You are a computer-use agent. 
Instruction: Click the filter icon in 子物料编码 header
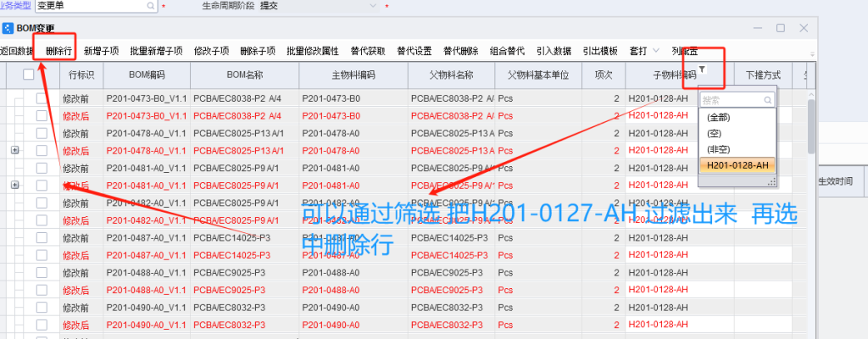(x=701, y=69)
